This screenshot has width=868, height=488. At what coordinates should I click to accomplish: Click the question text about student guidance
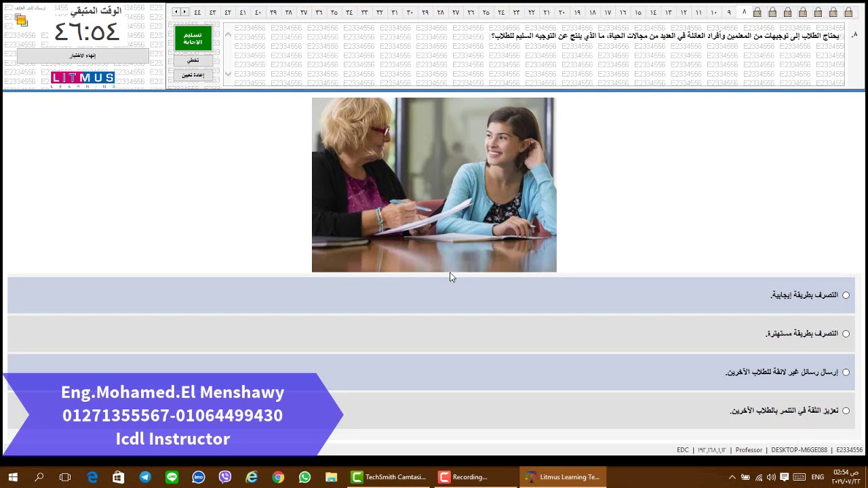coord(665,36)
